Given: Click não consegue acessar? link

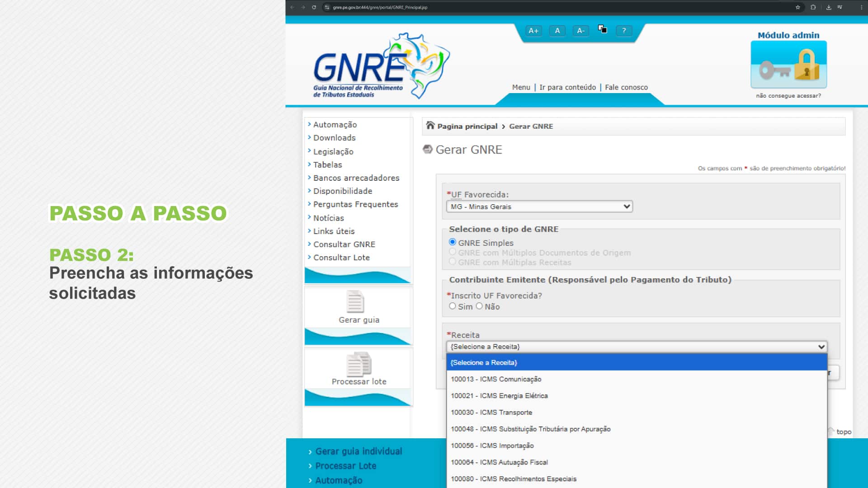Looking at the screenshot, I should [x=788, y=96].
